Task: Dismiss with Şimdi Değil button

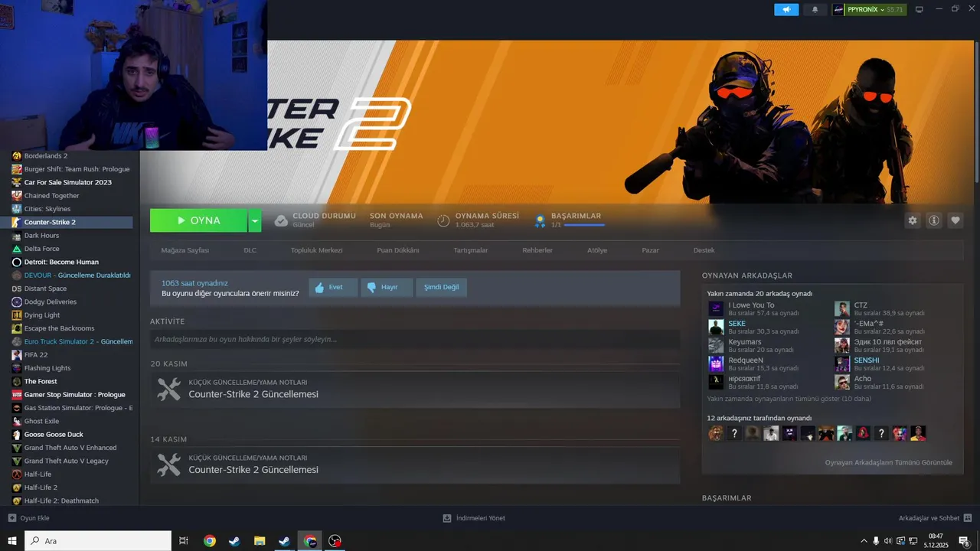Action: pyautogui.click(x=442, y=287)
